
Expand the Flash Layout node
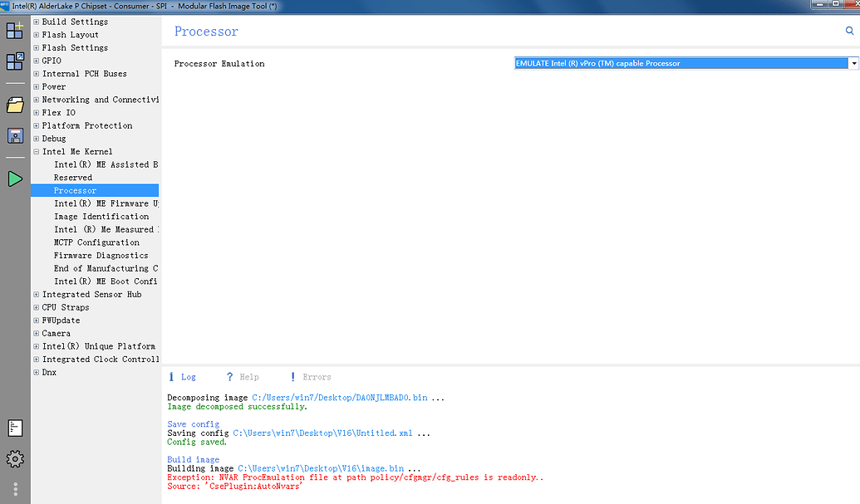[35, 34]
